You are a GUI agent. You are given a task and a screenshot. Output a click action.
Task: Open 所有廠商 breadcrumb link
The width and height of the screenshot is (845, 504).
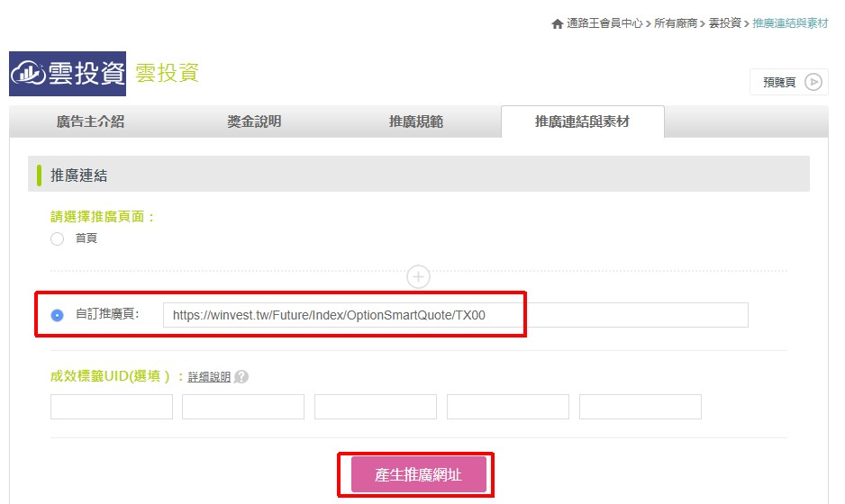[676, 23]
